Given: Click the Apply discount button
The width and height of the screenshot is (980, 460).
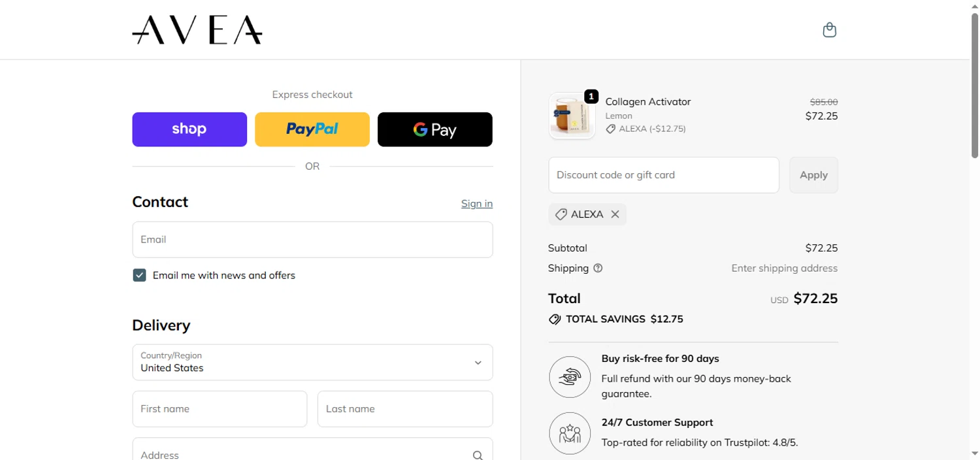Looking at the screenshot, I should pyautogui.click(x=813, y=175).
